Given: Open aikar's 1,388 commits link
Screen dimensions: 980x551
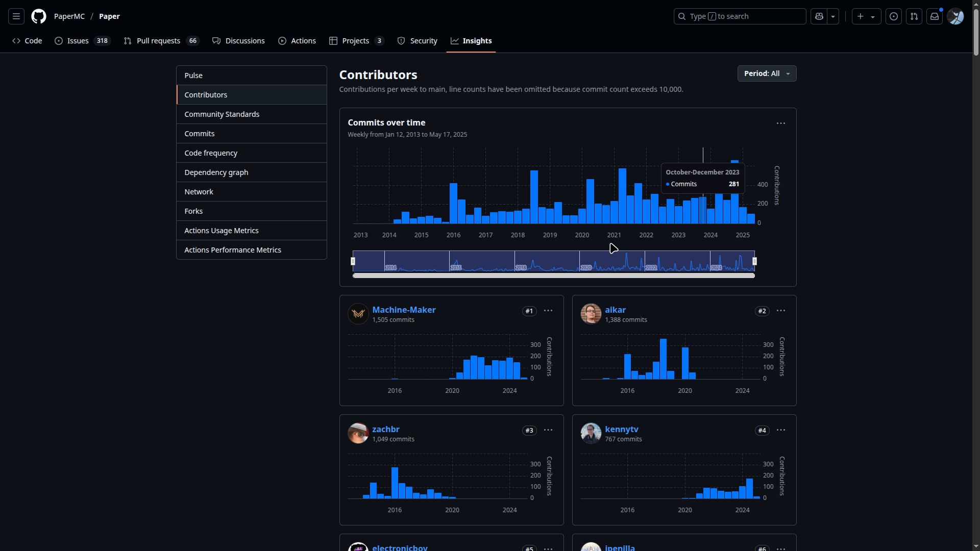Looking at the screenshot, I should tap(626, 320).
